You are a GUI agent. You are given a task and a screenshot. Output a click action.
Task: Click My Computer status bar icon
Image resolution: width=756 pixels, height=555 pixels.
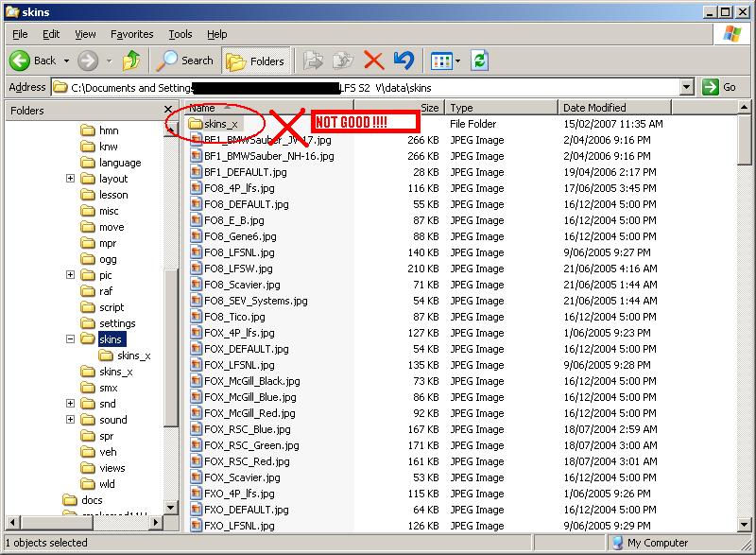[618, 543]
